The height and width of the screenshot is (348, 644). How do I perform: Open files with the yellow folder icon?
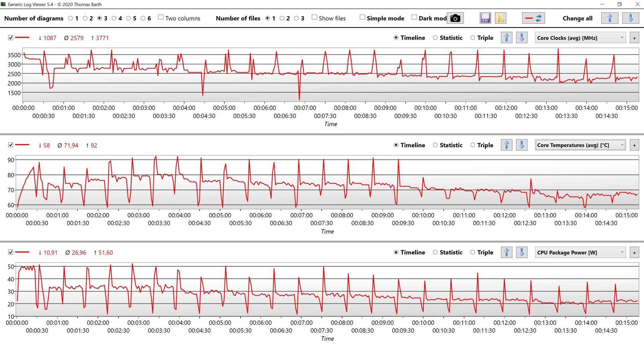(x=500, y=18)
